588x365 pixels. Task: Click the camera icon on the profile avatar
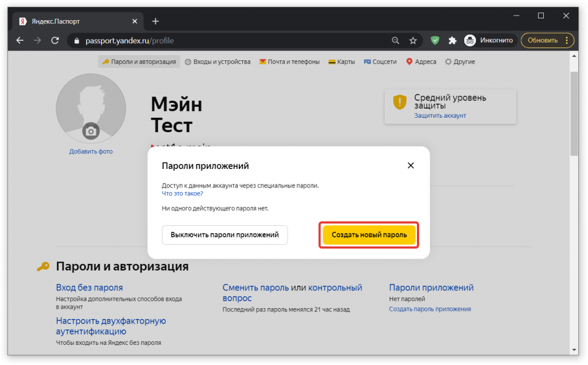pyautogui.click(x=91, y=130)
